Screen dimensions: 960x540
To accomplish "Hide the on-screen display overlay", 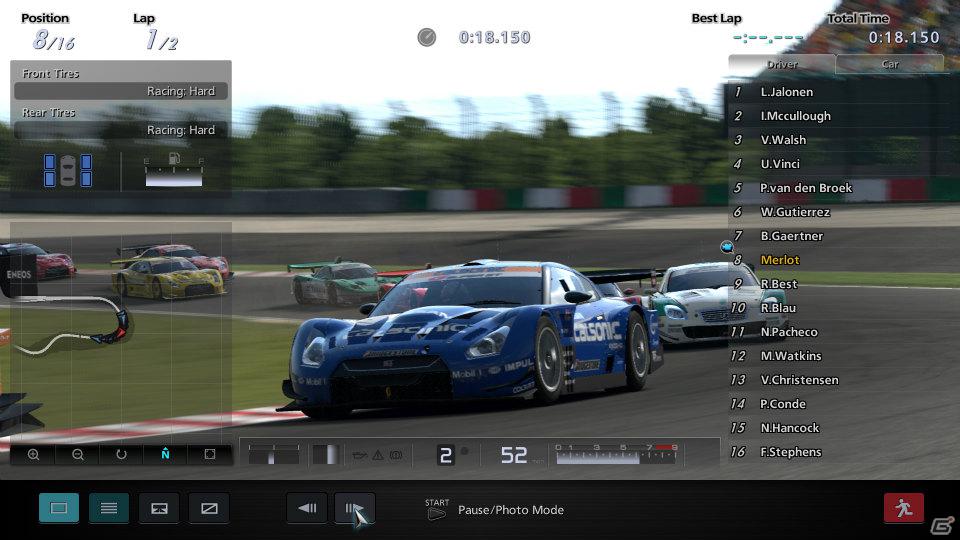I will coord(209,508).
